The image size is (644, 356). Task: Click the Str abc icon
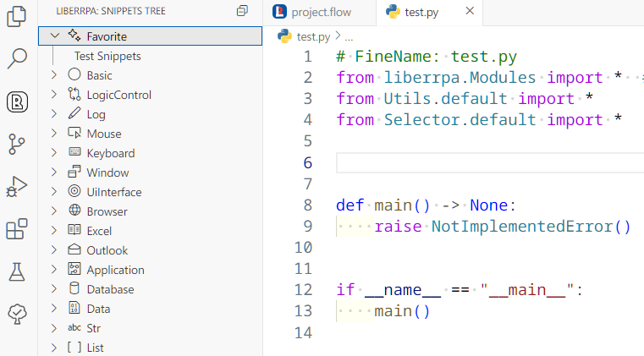(74, 327)
